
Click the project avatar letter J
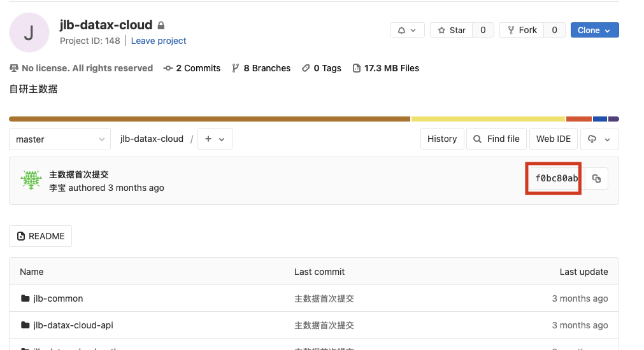pos(29,32)
